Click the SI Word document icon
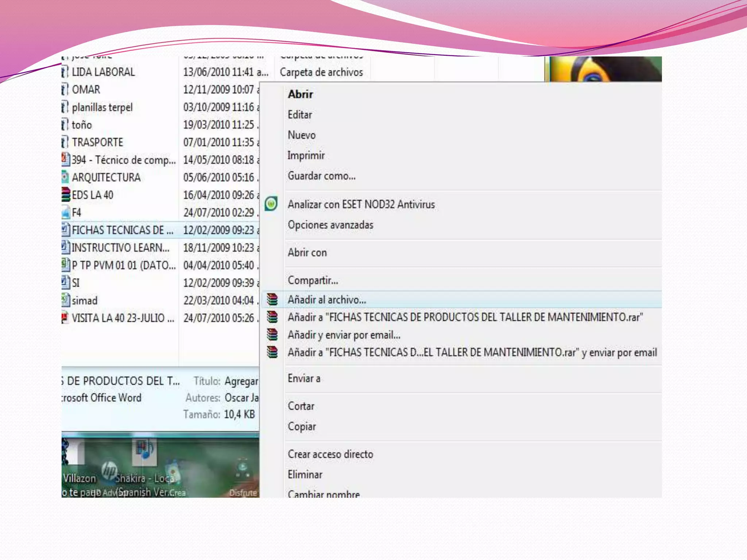Viewport: 747px width, 560px height. tap(66, 282)
